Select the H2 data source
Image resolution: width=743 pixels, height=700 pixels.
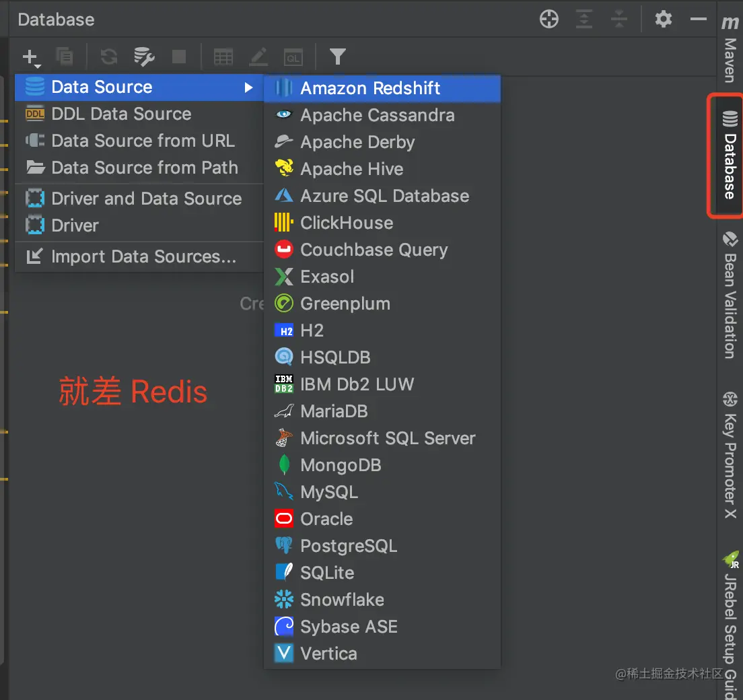pos(382,330)
